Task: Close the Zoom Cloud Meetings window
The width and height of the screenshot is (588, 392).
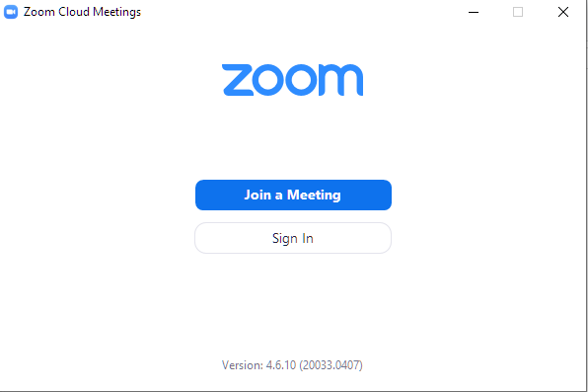Action: pyautogui.click(x=563, y=12)
